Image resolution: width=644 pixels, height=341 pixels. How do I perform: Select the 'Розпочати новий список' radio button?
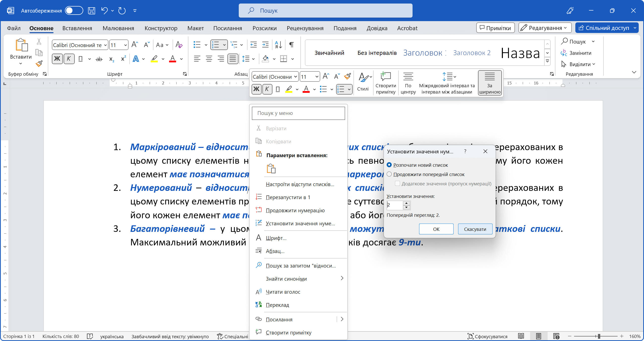click(x=389, y=165)
